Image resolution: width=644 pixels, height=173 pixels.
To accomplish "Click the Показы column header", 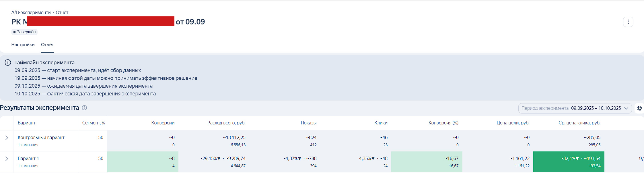I will [x=308, y=123].
